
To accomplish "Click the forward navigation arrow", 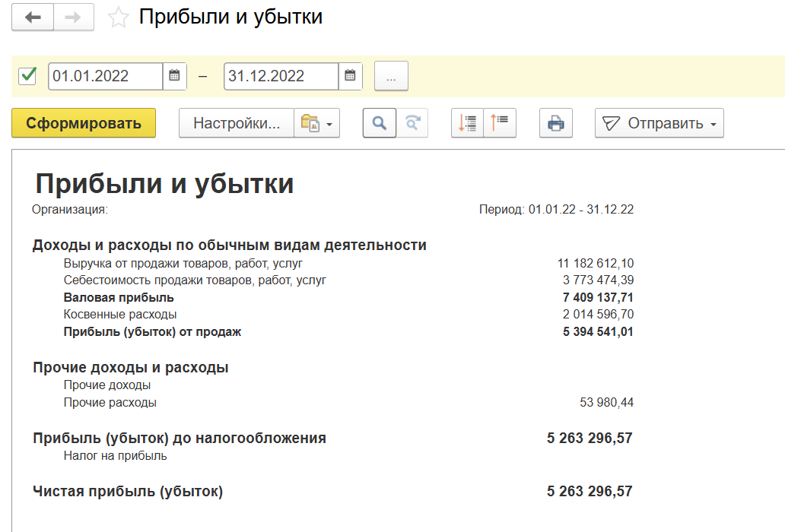I will point(74,17).
